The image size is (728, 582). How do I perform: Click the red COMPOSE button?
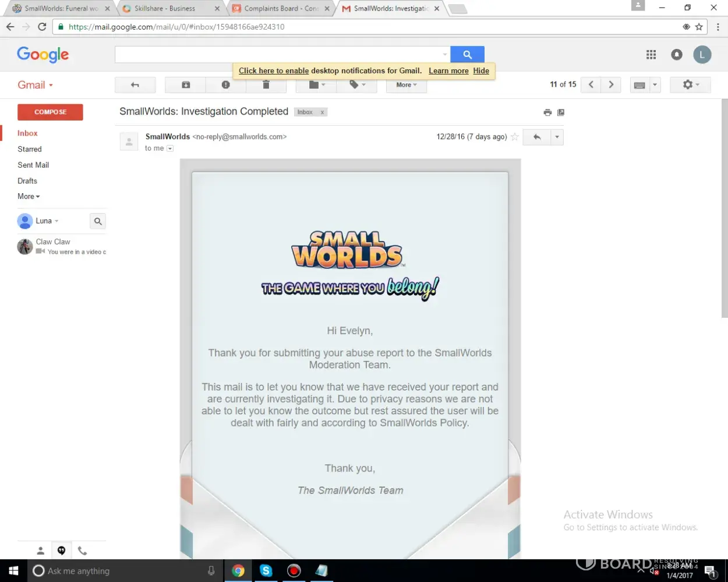click(50, 112)
